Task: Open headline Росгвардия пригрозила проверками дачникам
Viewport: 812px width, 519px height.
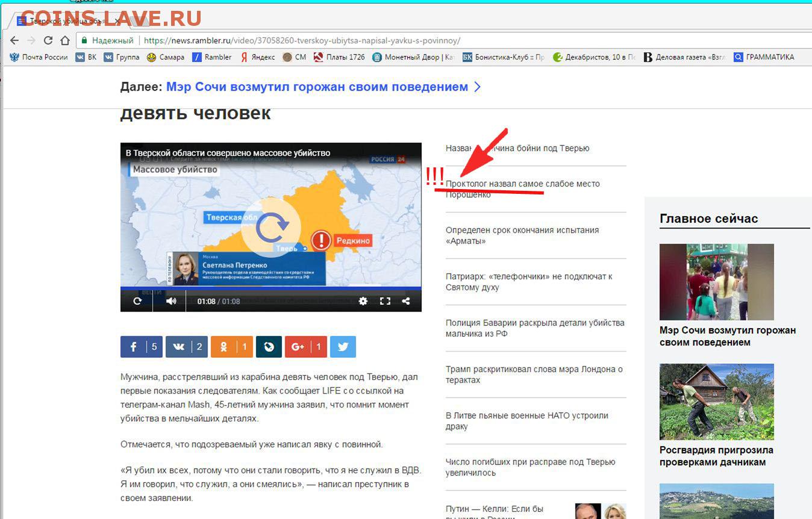Action: click(716, 456)
